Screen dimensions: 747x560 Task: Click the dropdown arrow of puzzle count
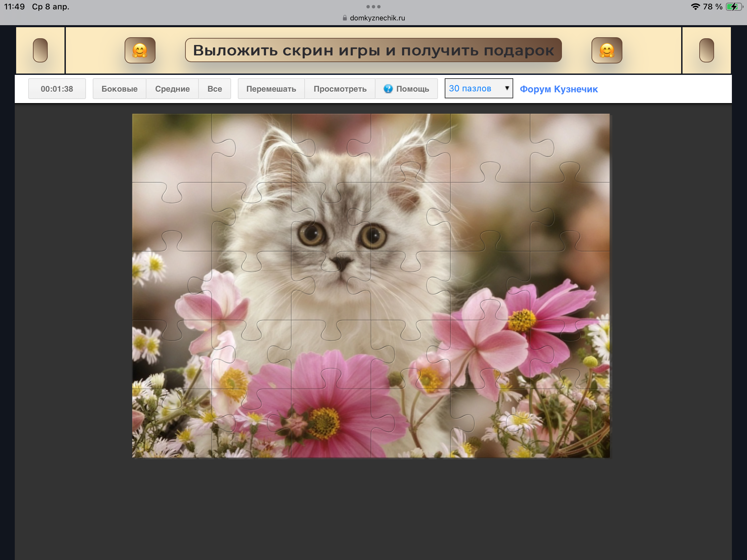coord(507,88)
